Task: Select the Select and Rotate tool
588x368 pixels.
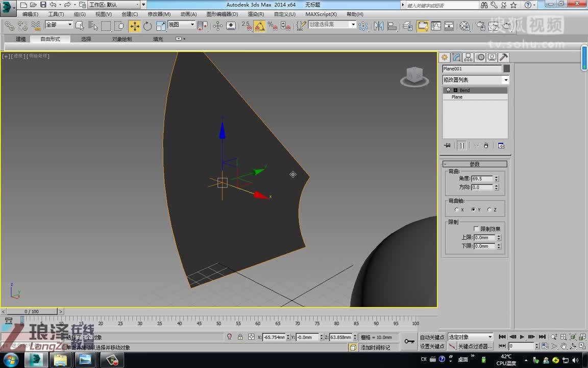Action: [147, 25]
